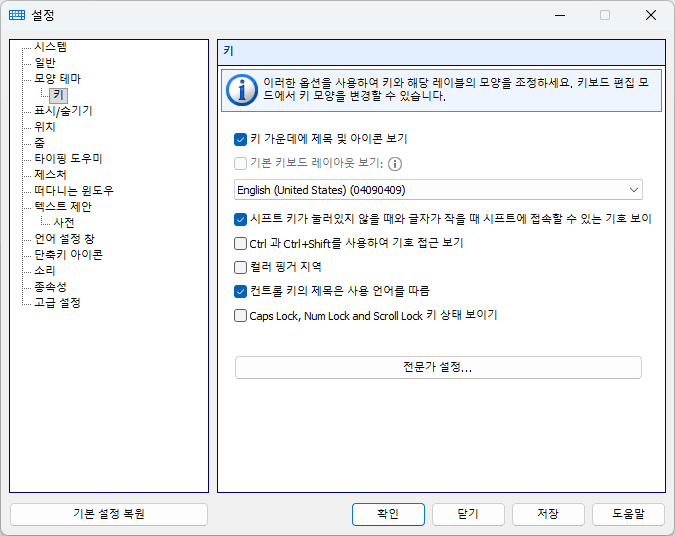Select 줌 in the settings tree

click(40, 143)
